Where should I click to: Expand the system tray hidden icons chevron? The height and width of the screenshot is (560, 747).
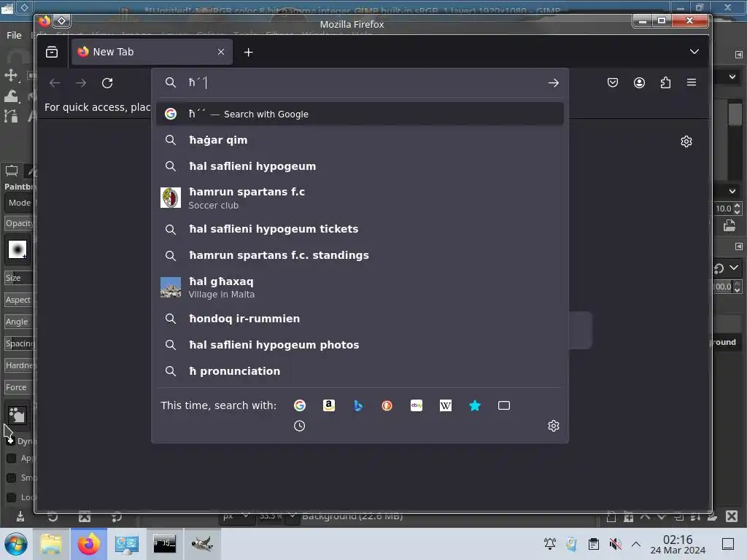(x=635, y=544)
